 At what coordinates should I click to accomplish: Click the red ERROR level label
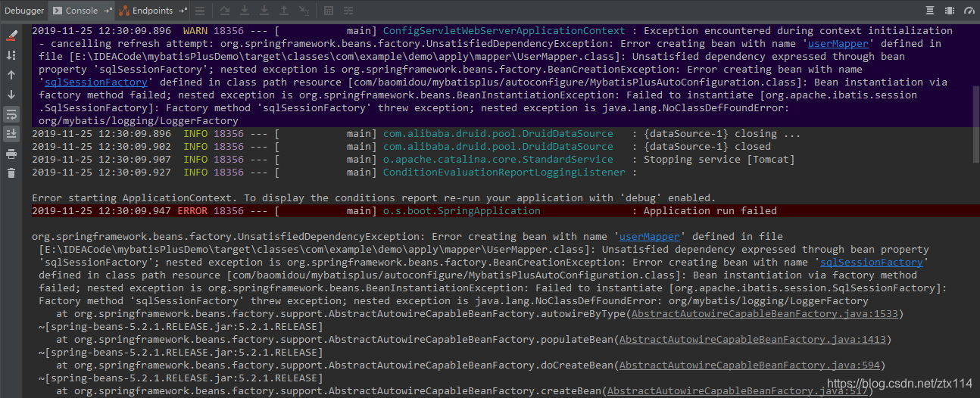(x=192, y=211)
